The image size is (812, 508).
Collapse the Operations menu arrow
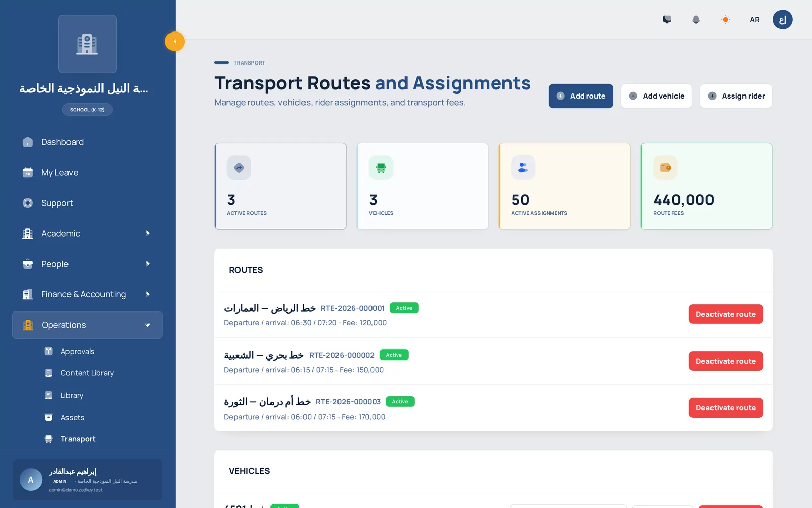(x=148, y=325)
